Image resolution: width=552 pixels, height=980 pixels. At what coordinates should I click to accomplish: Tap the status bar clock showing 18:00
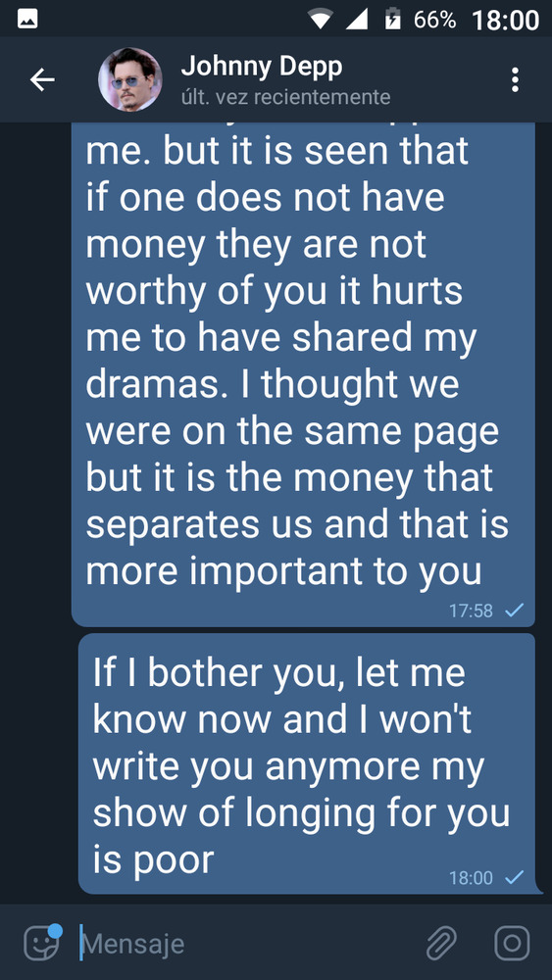(x=506, y=21)
